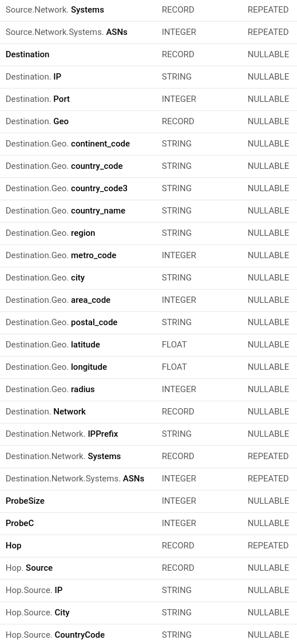The image size is (297, 644).
Task: Select the ProbeSize field name
Action: tap(25, 501)
